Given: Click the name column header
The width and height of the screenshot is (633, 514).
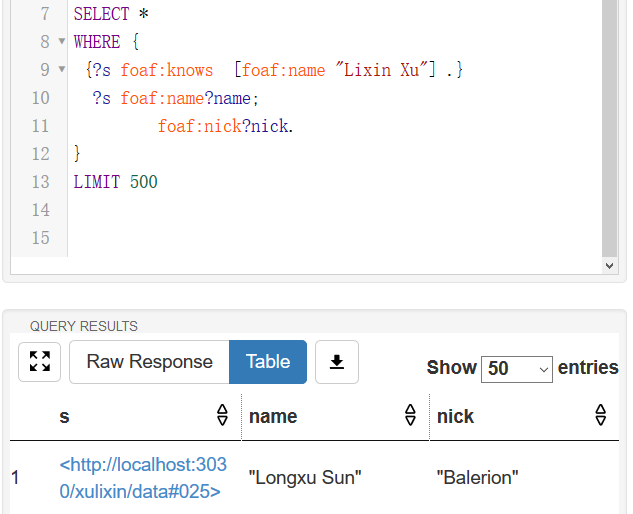Looking at the screenshot, I should 273,416.
